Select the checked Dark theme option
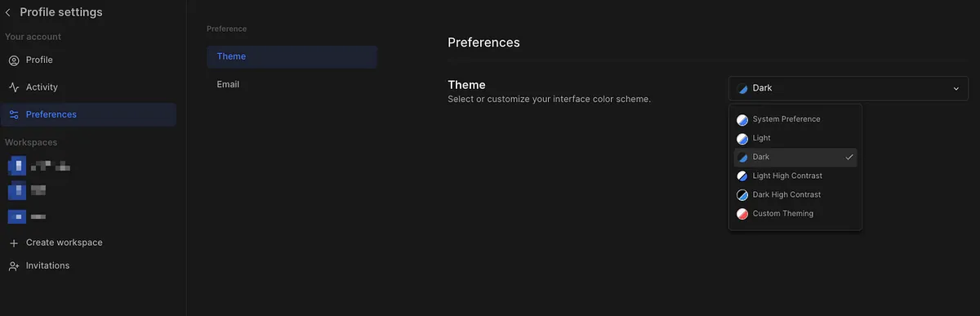 pyautogui.click(x=795, y=157)
